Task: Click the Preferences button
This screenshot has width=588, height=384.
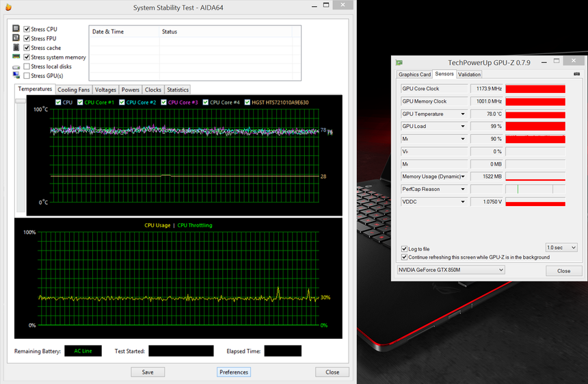Action: click(x=234, y=372)
